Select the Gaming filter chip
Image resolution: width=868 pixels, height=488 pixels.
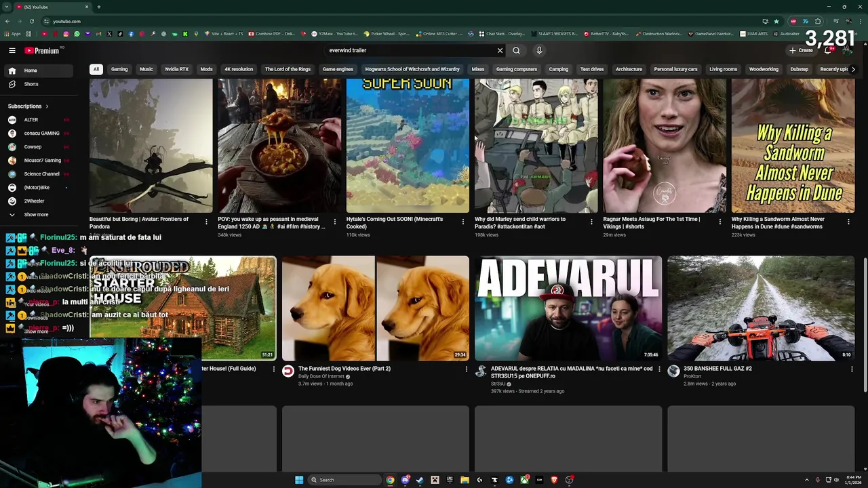coord(119,69)
